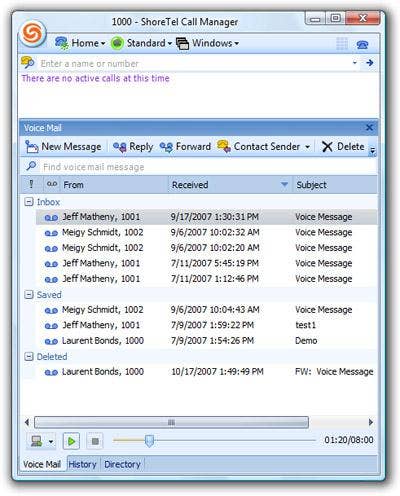Switch to the History tab
400x496 pixels.
click(x=82, y=464)
